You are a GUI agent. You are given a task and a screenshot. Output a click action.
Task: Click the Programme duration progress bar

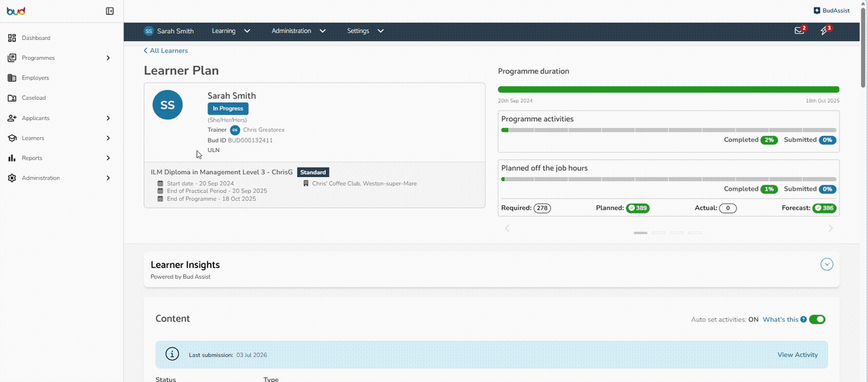[669, 90]
